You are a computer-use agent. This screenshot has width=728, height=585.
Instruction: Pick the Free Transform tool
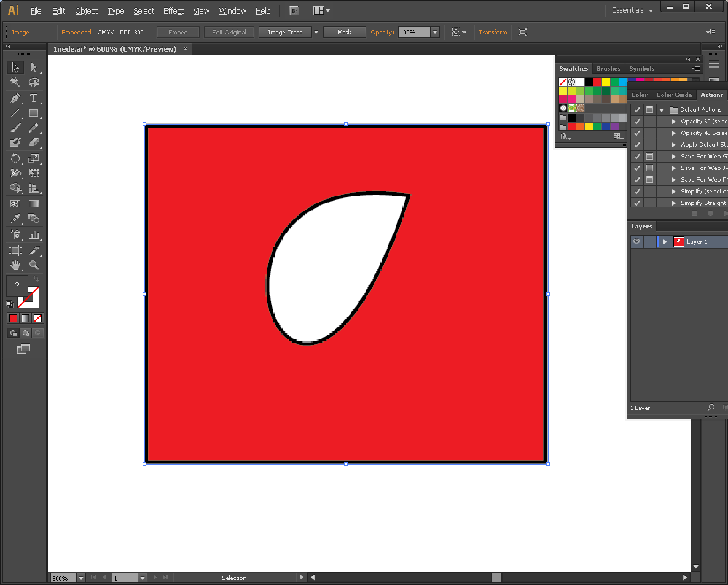[34, 173]
